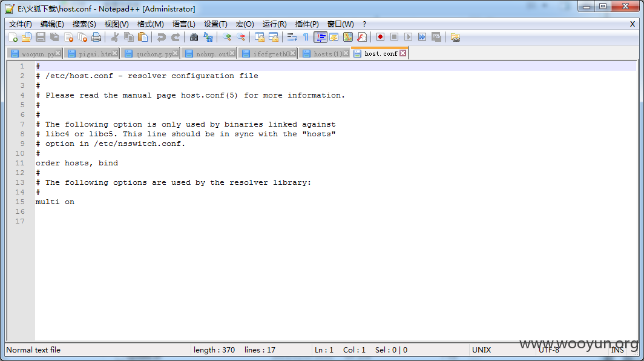Stop macro recording with the stop icon
The width and height of the screenshot is (644, 361).
pos(394,38)
